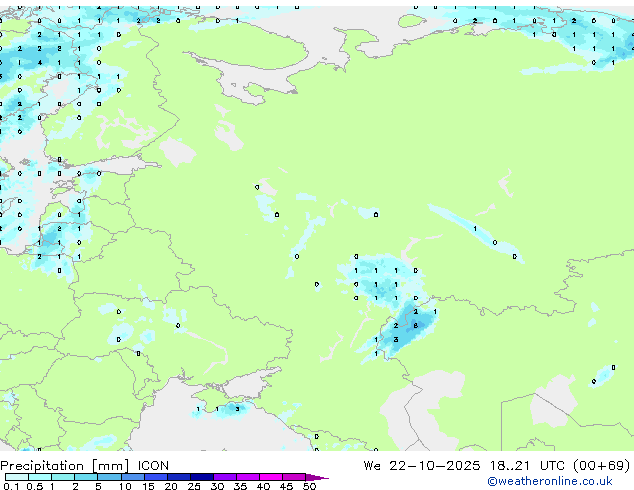Click the 25–30 mm navy legend box
The height and width of the screenshot is (490, 634).
(x=202, y=477)
